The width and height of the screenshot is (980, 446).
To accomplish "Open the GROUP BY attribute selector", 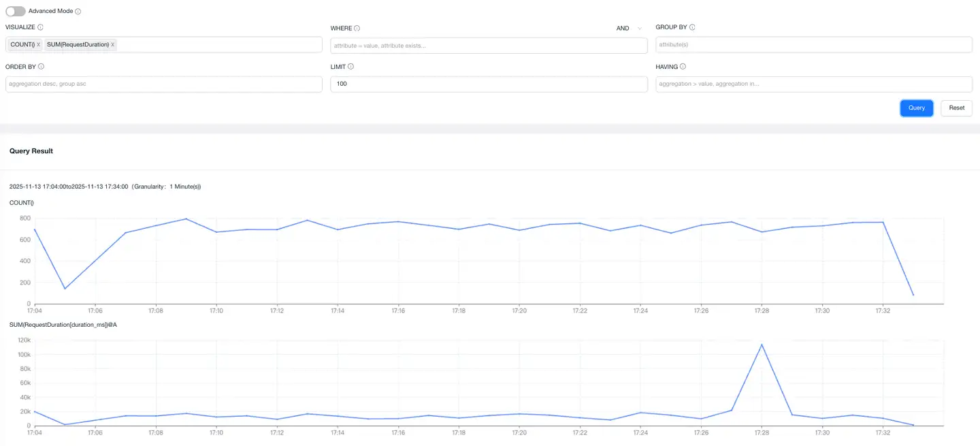I will click(813, 44).
